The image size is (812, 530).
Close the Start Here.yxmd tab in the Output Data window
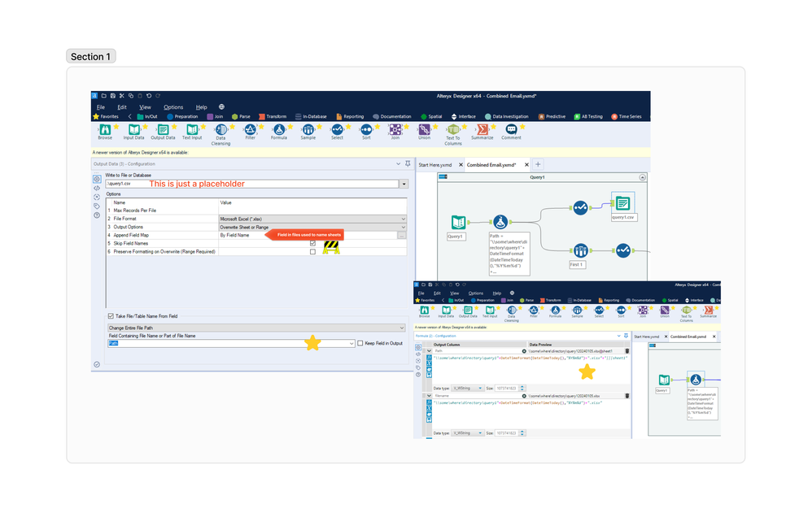pos(461,165)
